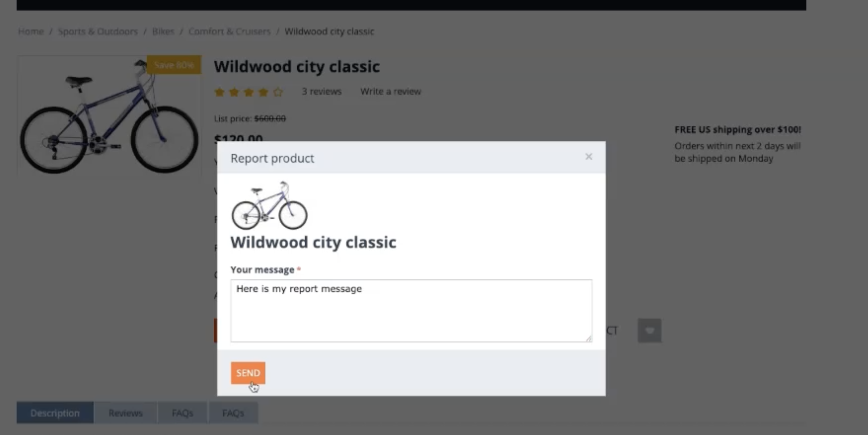The width and height of the screenshot is (868, 435).
Task: Open the Bikes breadcrumb link
Action: (163, 31)
